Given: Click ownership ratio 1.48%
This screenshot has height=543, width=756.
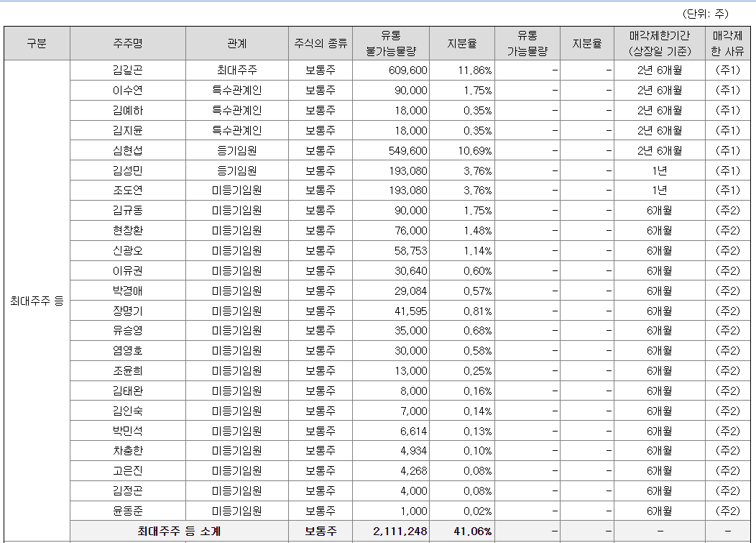Looking at the screenshot, I should [478, 231].
